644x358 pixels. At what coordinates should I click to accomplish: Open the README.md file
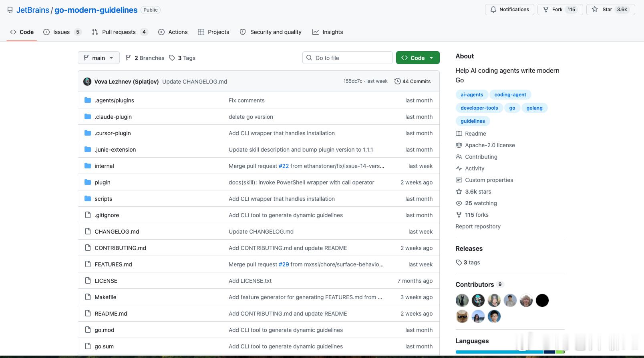(111, 314)
